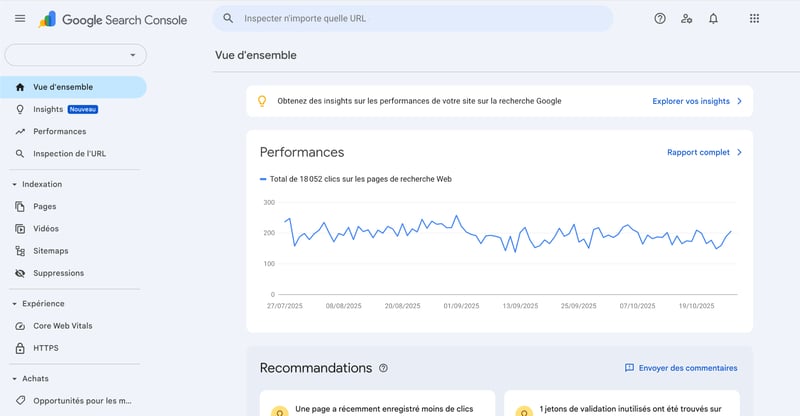The width and height of the screenshot is (800, 416).
Task: Click the chevron beside Rapport complet
Action: tap(739, 152)
